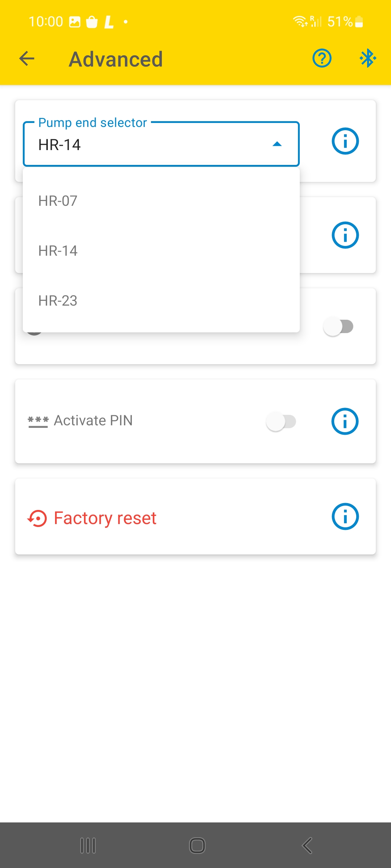Open info for Pump end selector

coord(345,141)
